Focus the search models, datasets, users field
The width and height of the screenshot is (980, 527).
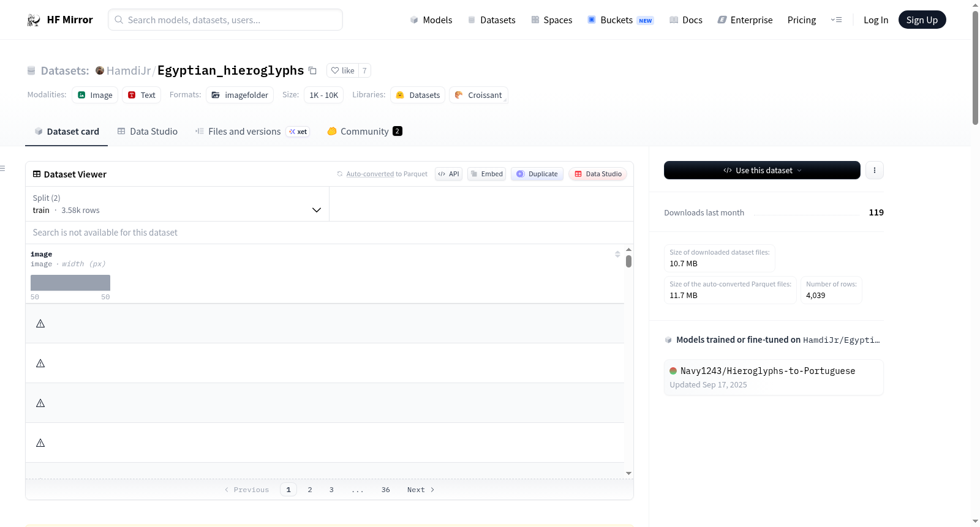(x=225, y=20)
